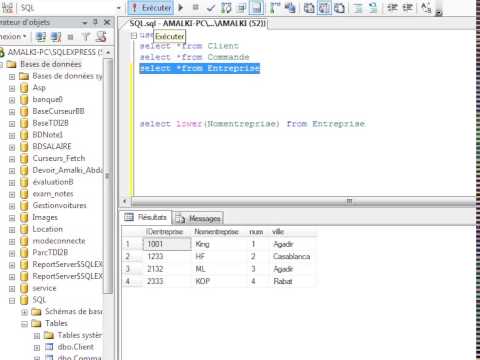Expand the banque0 database node
The image size is (480, 360).
tap(12, 100)
